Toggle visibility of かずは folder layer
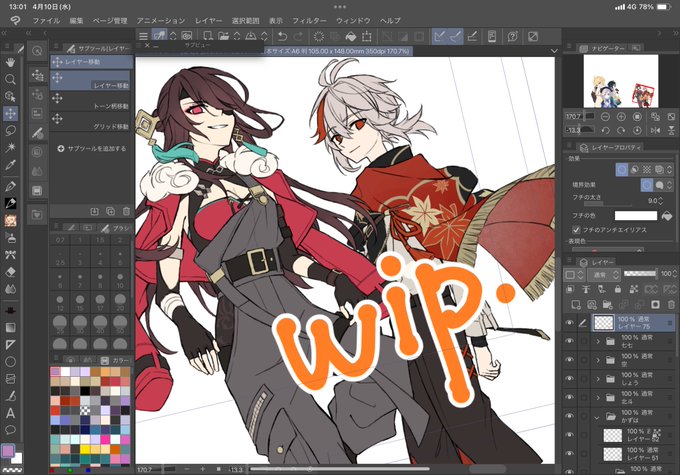680x475 pixels. [x=569, y=416]
